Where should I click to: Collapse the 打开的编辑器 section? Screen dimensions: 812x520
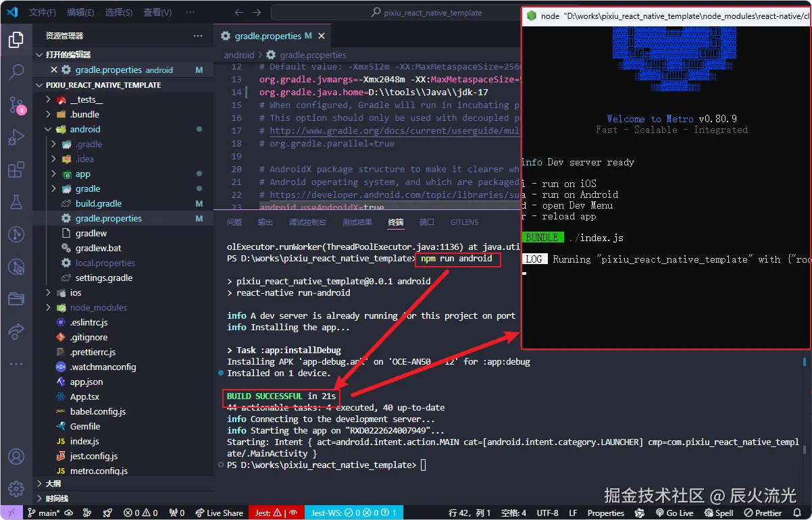(x=123, y=55)
